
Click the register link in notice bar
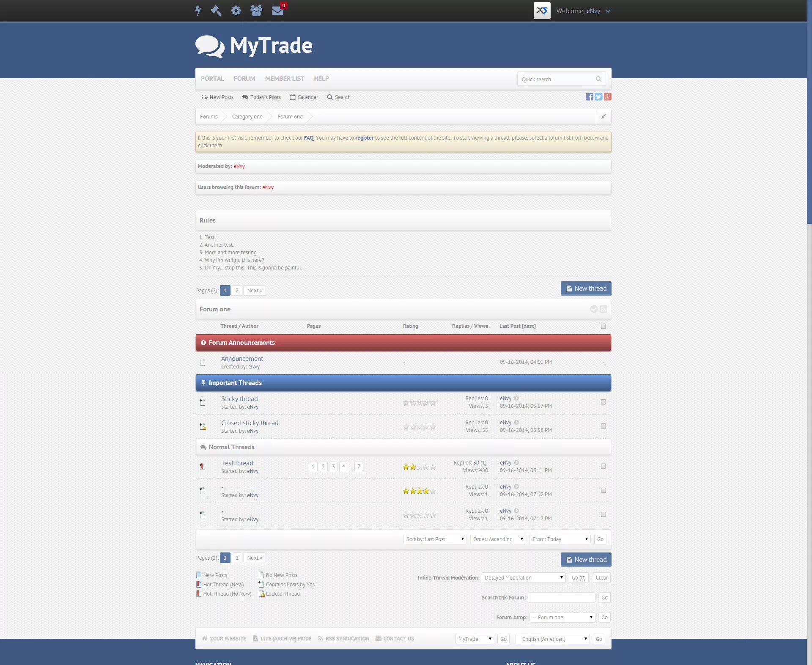tap(364, 137)
